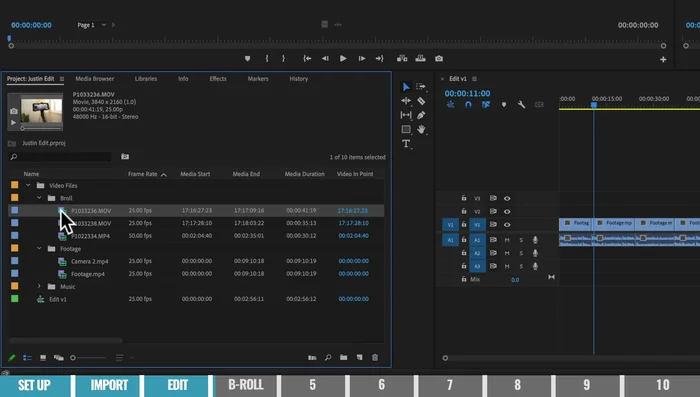Viewport: 700px width, 397px height.
Task: Click Automate to Sequence icon
Action: (312, 358)
